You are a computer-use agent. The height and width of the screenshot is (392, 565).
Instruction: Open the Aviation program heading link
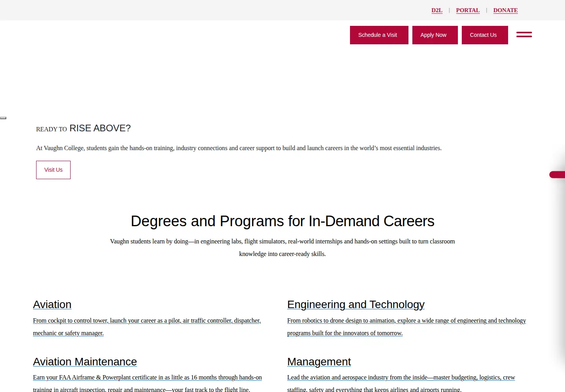click(52, 305)
